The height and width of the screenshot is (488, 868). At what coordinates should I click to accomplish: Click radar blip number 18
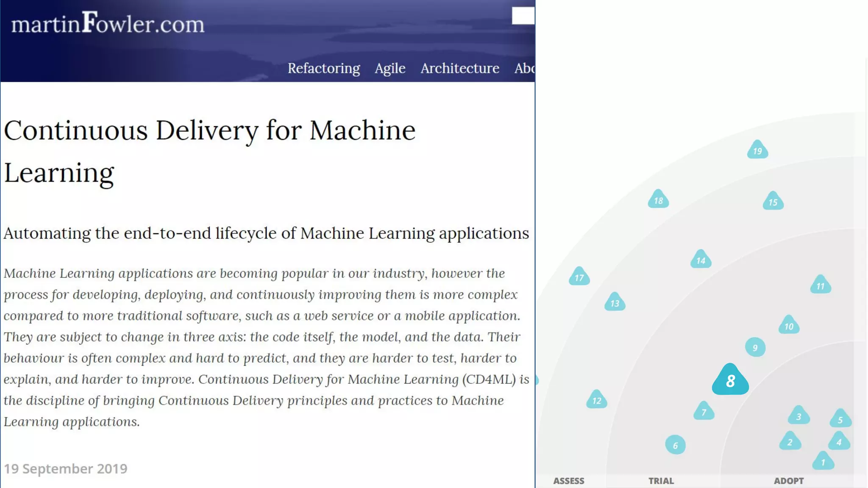coord(658,199)
